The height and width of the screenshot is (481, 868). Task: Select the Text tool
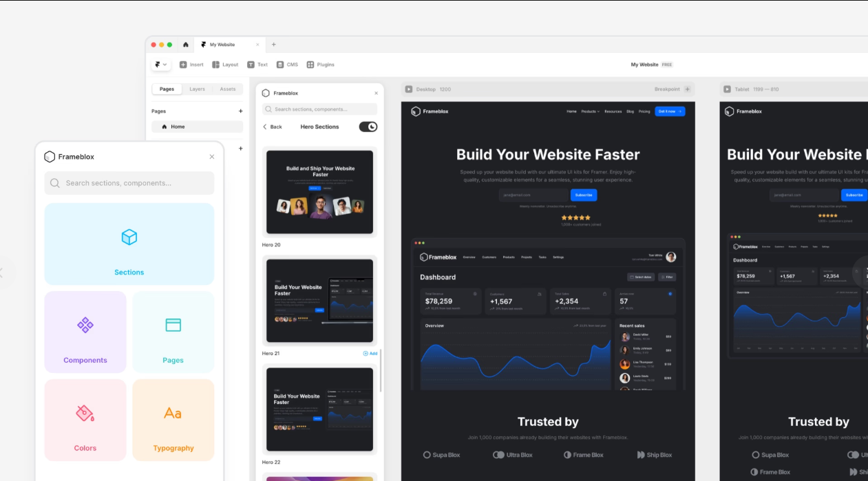pos(257,65)
